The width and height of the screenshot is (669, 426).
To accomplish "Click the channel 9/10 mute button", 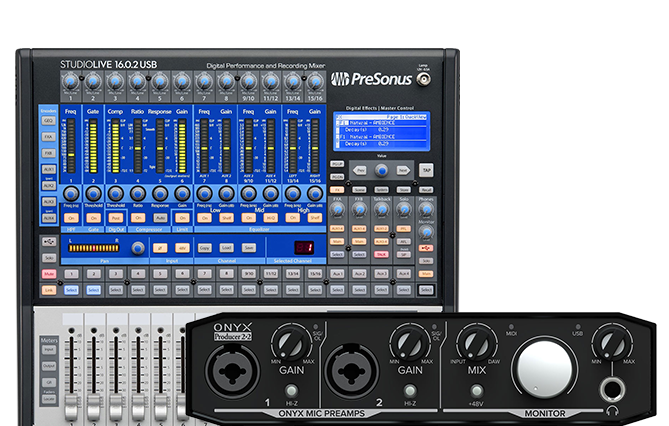I will pos(249,274).
